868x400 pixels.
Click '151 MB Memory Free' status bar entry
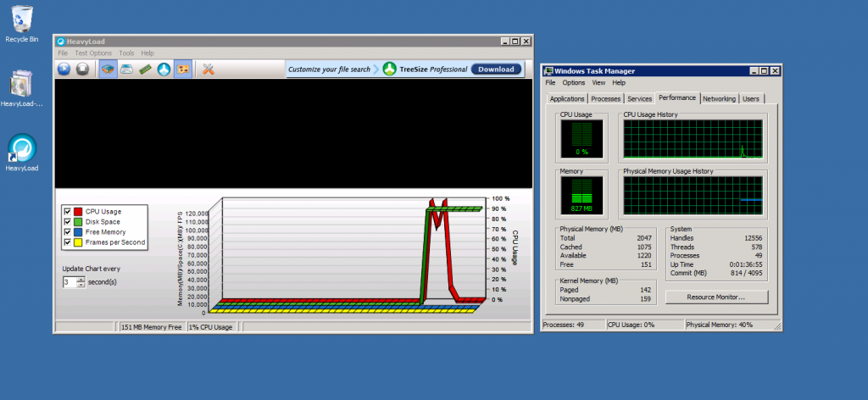pos(151,327)
